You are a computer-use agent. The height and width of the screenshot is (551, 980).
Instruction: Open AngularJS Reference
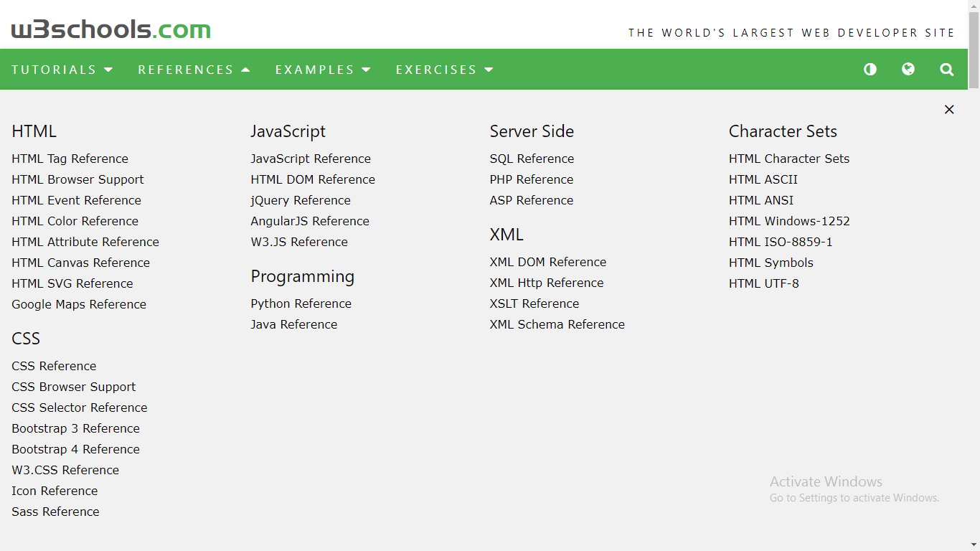pos(310,221)
